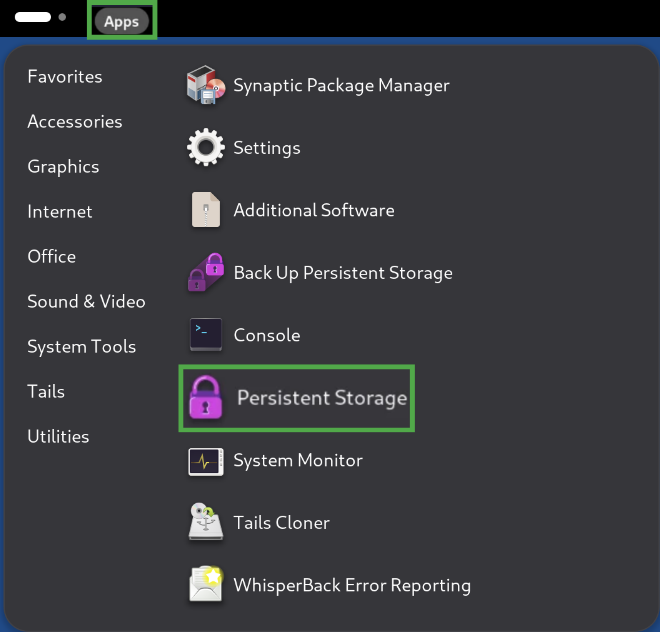Open the Office category
Image resolution: width=660 pixels, height=632 pixels.
(x=52, y=256)
